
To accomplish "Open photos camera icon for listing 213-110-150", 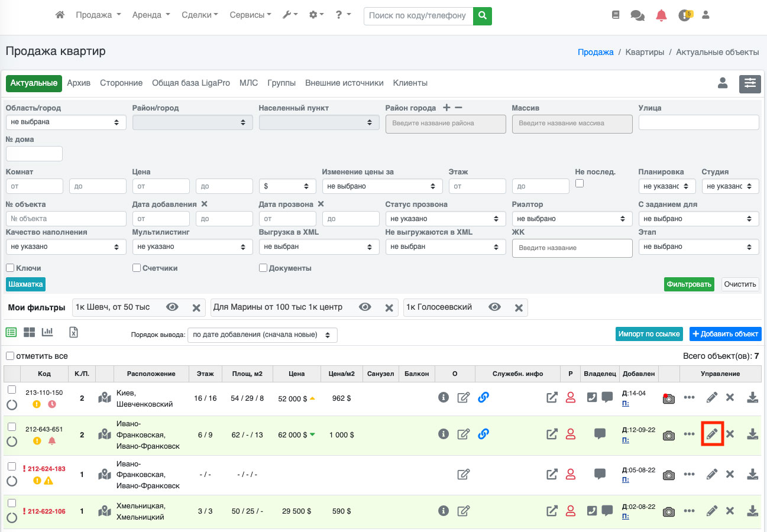I will click(x=668, y=398).
